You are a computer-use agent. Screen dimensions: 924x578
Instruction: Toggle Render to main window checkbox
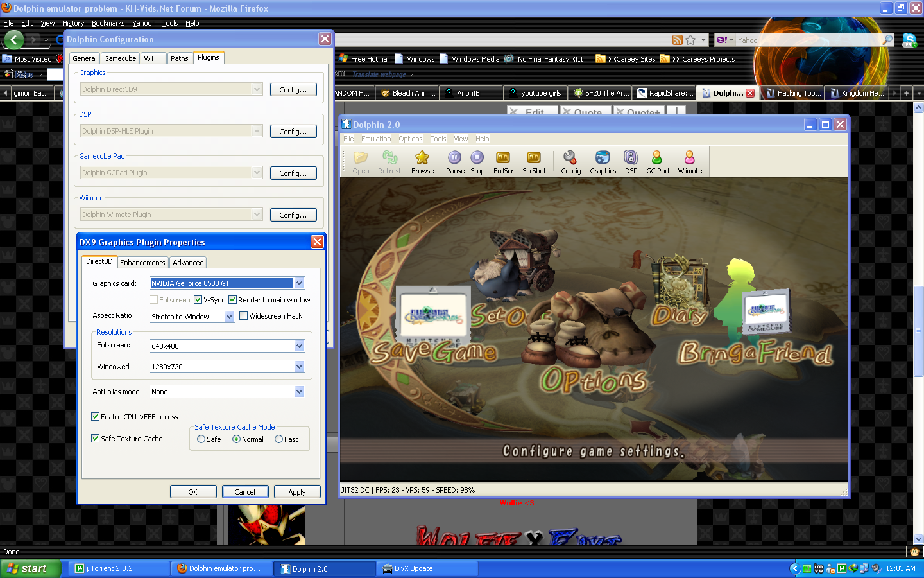[x=233, y=300]
